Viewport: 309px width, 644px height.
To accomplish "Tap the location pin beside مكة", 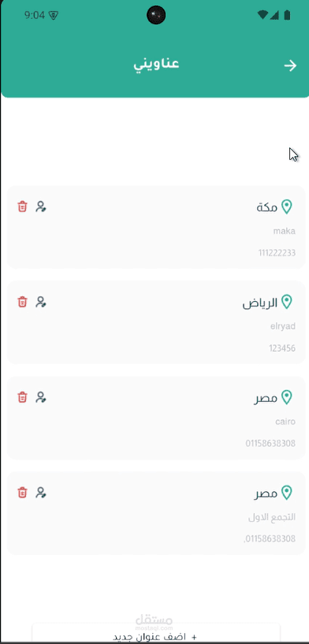I will point(286,207).
